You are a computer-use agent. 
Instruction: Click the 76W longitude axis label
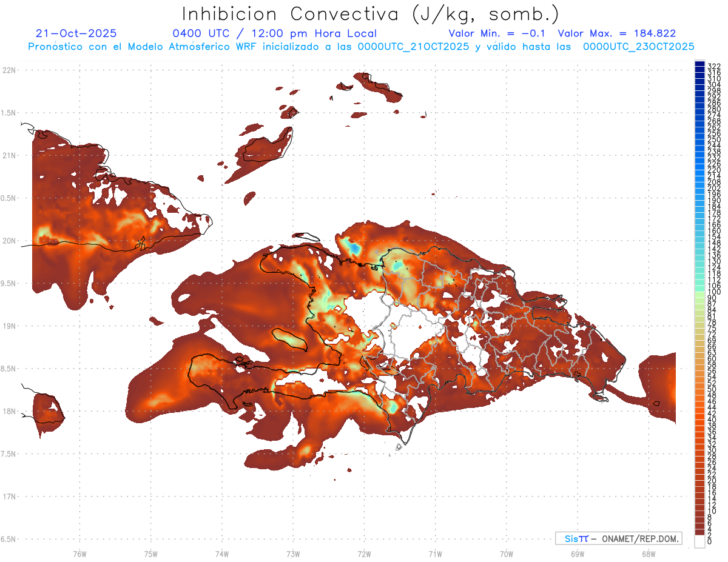pos(79,554)
